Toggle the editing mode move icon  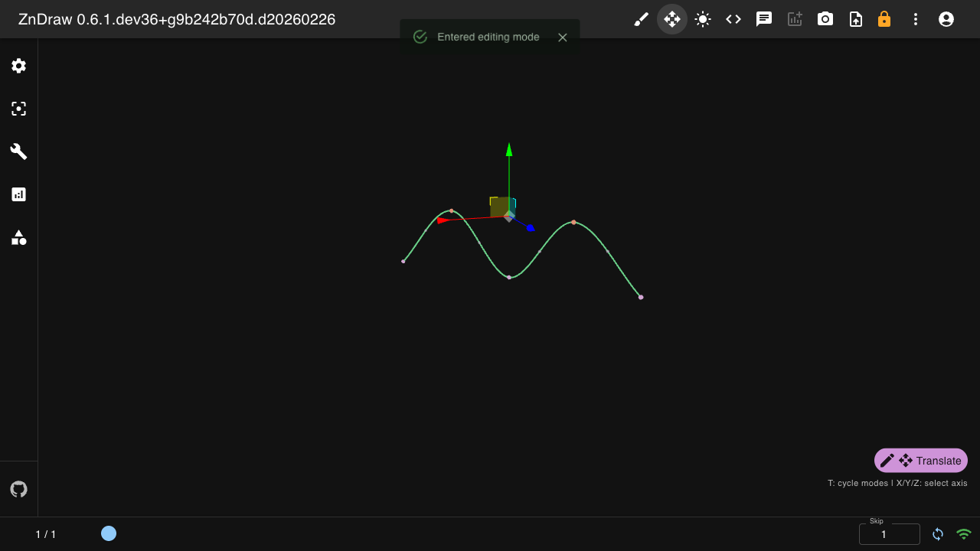pos(672,19)
